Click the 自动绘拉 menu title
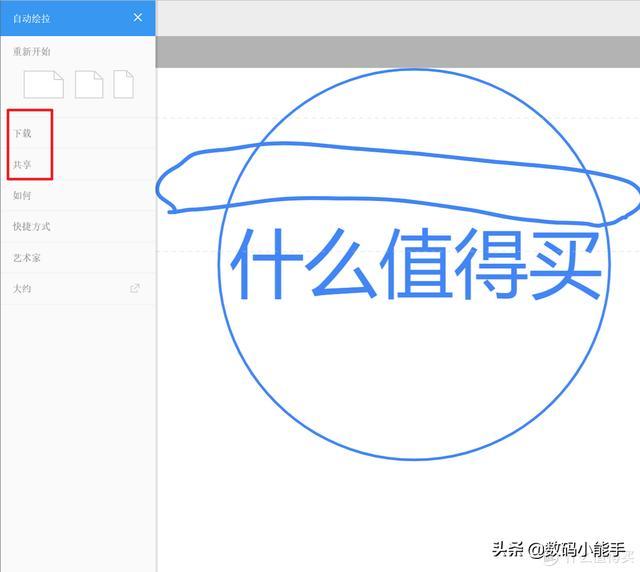The height and width of the screenshot is (572, 640). click(30, 18)
